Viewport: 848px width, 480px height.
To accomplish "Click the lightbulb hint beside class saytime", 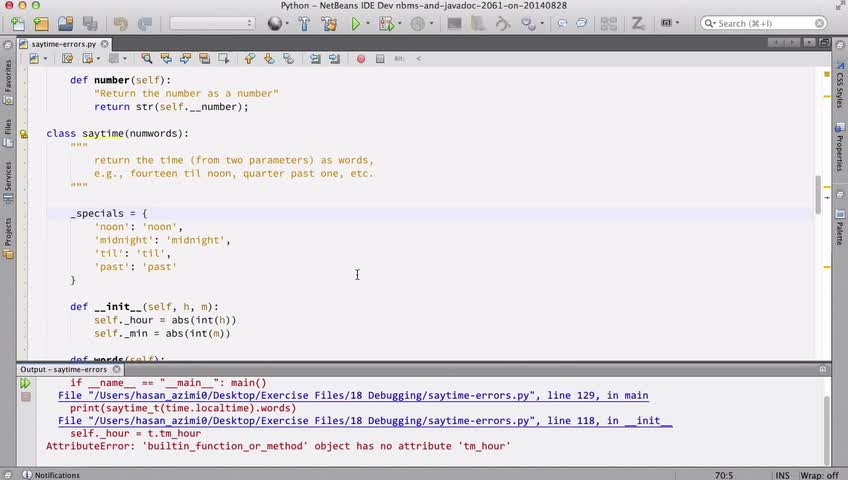I will [23, 134].
